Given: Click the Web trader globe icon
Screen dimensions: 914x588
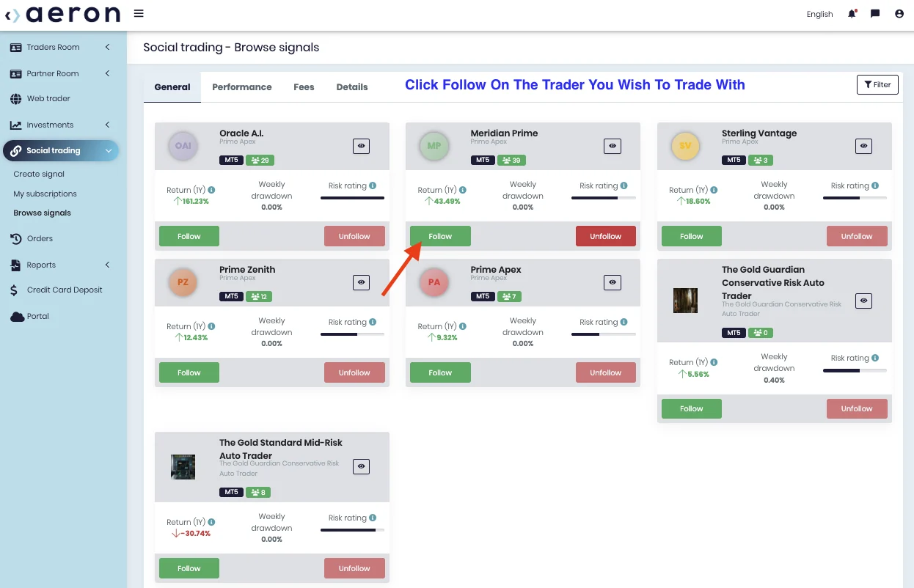Looking at the screenshot, I should (15, 99).
